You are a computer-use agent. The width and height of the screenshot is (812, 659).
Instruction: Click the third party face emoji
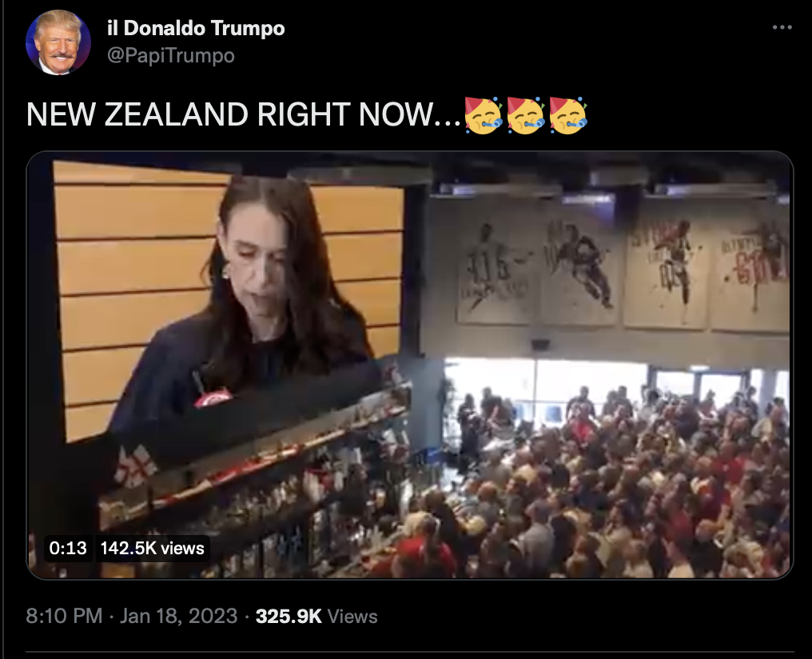[568, 115]
